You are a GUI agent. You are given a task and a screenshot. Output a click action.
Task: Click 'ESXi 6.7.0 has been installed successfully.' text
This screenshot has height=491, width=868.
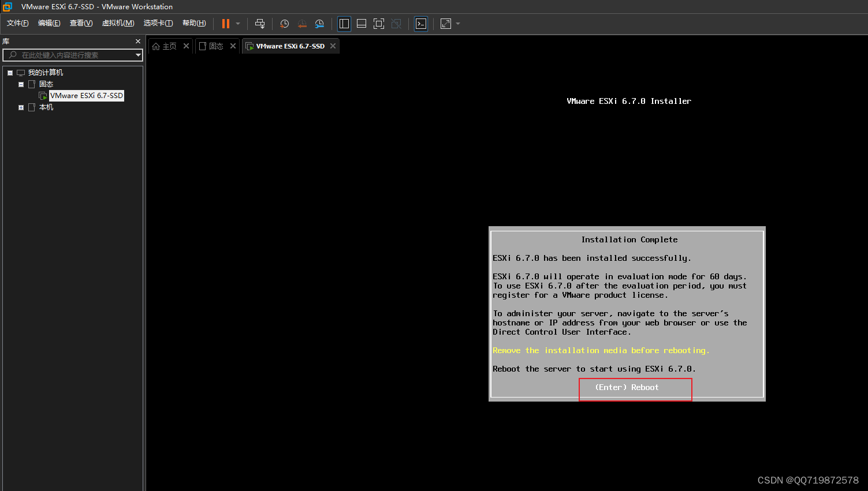tap(592, 258)
